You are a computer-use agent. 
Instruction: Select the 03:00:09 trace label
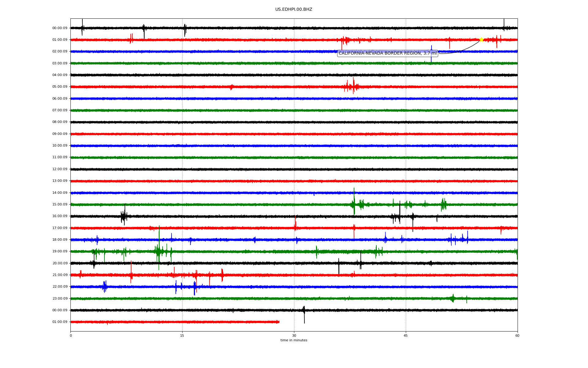(60, 63)
